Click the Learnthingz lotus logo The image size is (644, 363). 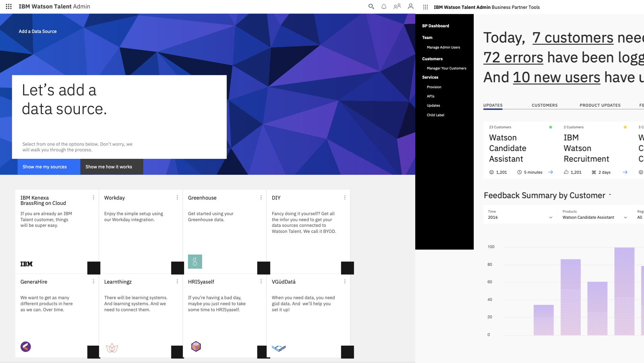pos(112,348)
